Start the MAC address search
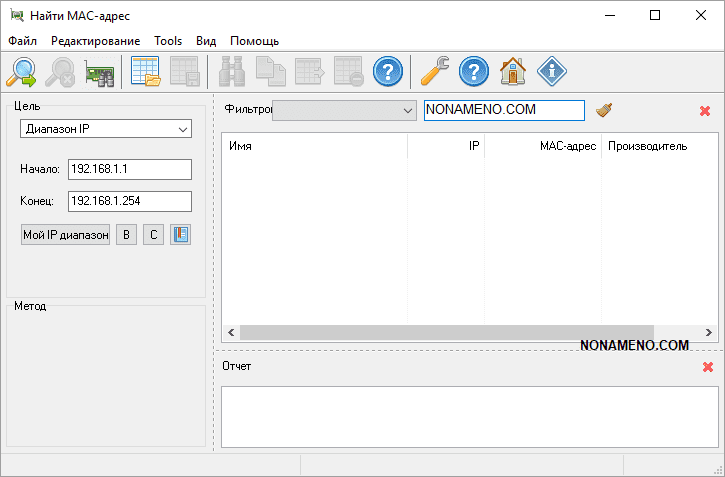Image resolution: width=725 pixels, height=477 pixels. pyautogui.click(x=22, y=72)
